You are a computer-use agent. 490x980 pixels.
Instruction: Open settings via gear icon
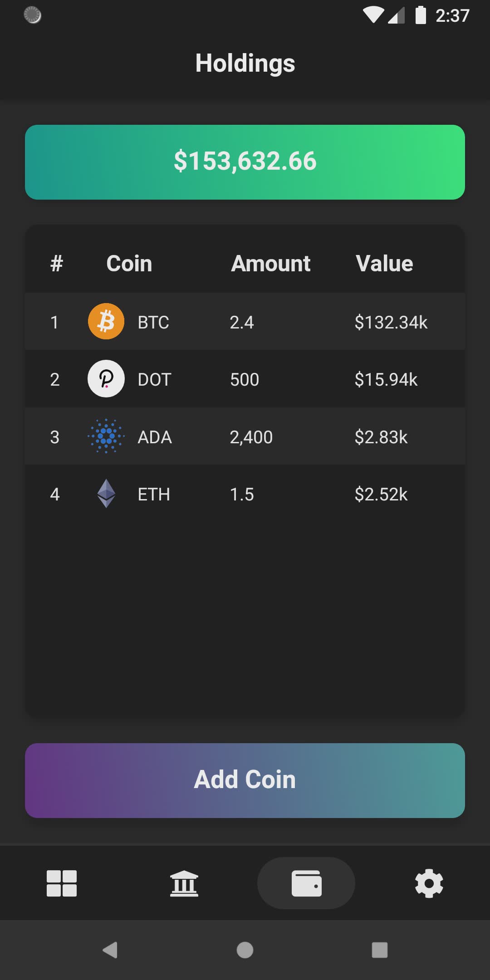[x=429, y=883]
